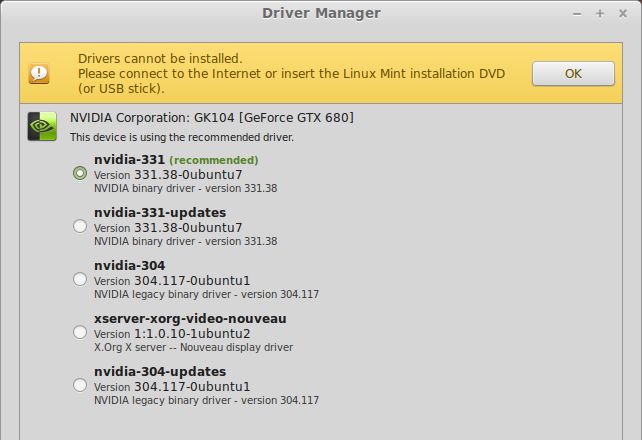Minimize the Driver Manager window
This screenshot has width=642, height=440.
[x=577, y=14]
